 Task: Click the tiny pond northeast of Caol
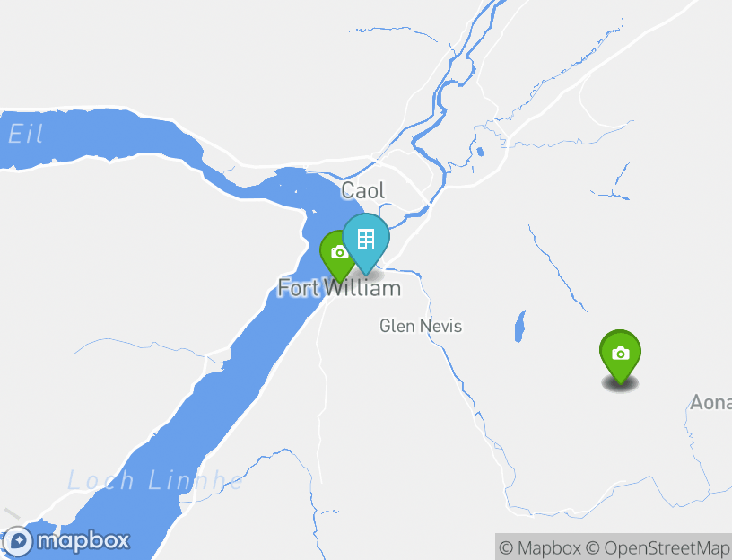point(480,152)
